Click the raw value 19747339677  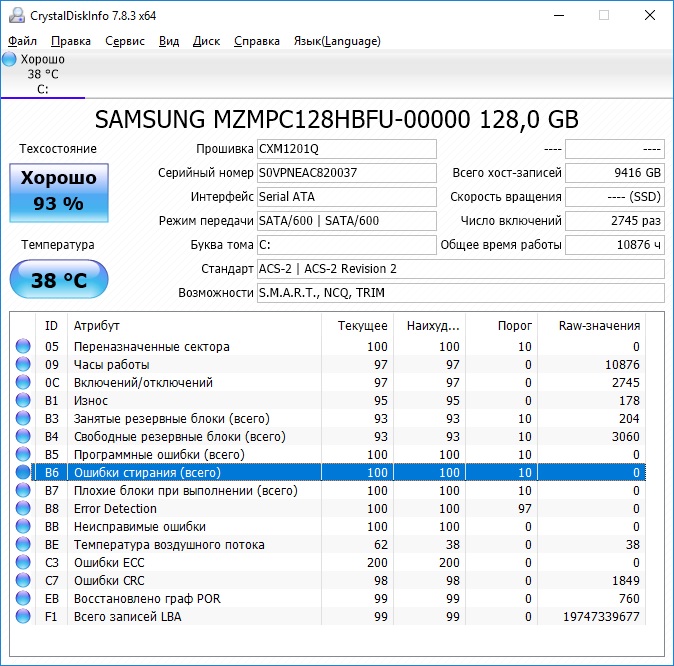click(601, 617)
